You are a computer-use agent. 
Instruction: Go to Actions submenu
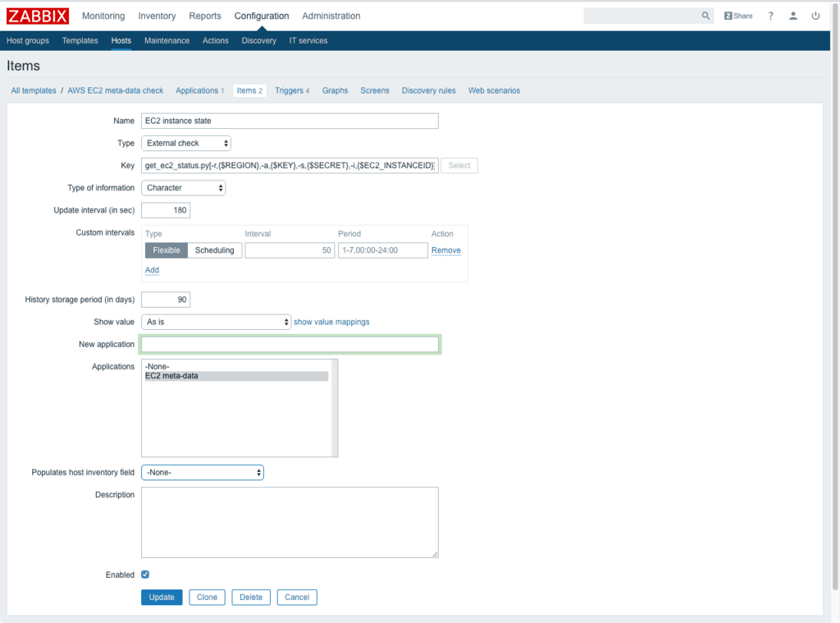click(x=216, y=41)
